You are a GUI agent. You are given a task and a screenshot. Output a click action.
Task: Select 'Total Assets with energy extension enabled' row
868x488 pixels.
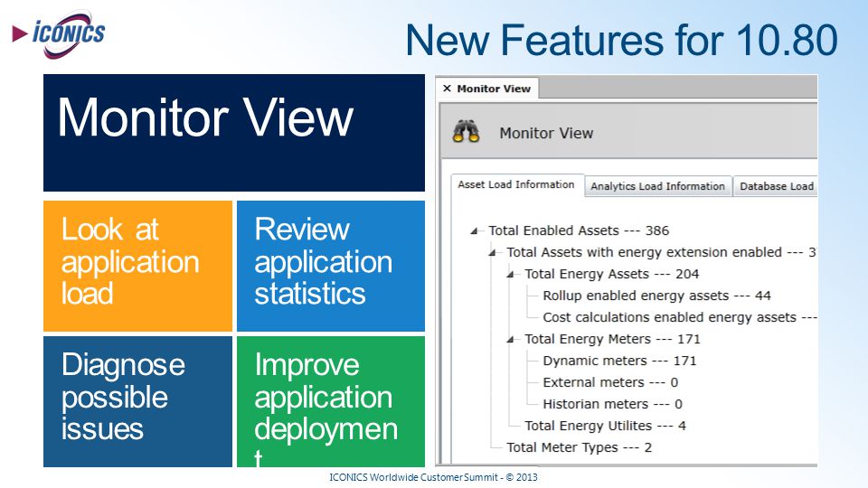pyautogui.click(x=661, y=252)
